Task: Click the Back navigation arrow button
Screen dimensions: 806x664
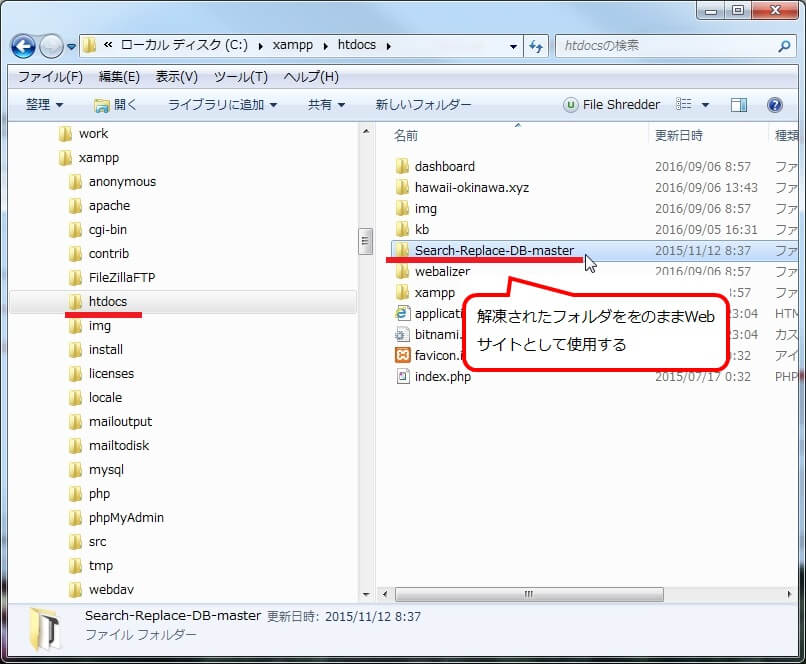Action: pyautogui.click(x=24, y=46)
